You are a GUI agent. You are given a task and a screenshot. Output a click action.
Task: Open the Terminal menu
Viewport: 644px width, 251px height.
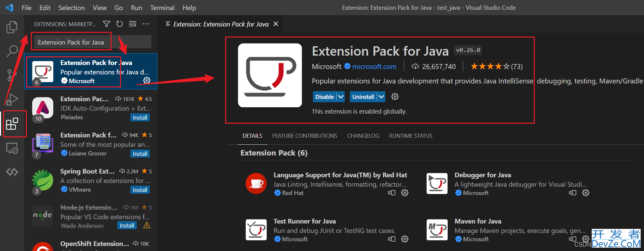point(162,7)
